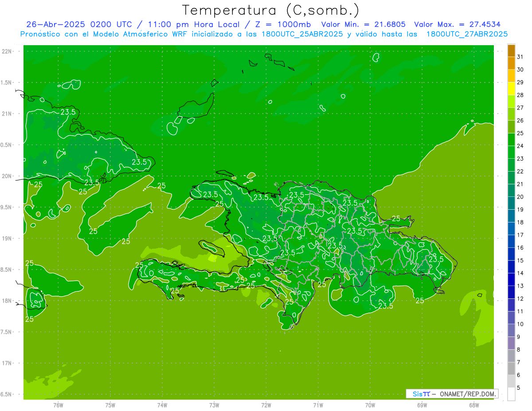Click the '69W' longitude label
The width and height of the screenshot is (532, 411).
(422, 405)
